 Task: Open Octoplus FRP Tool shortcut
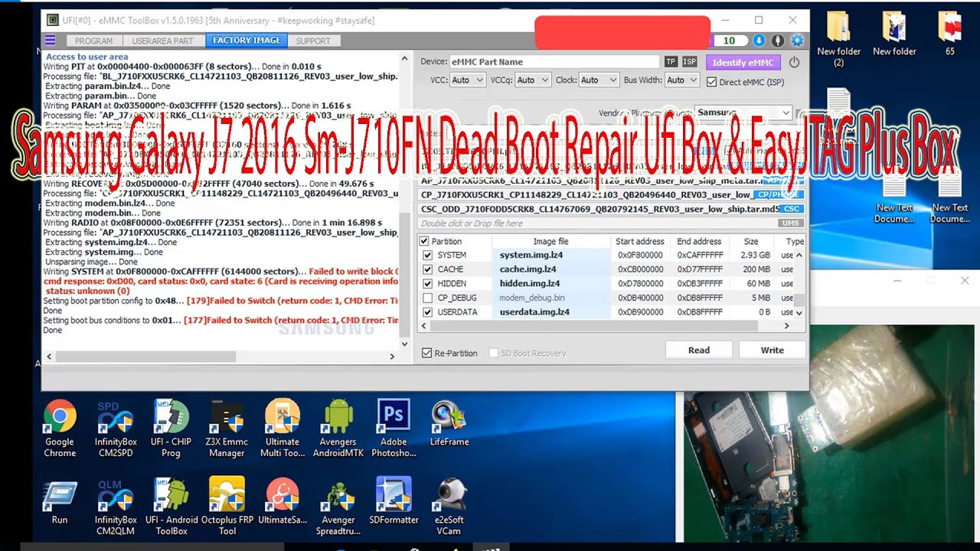point(227,507)
